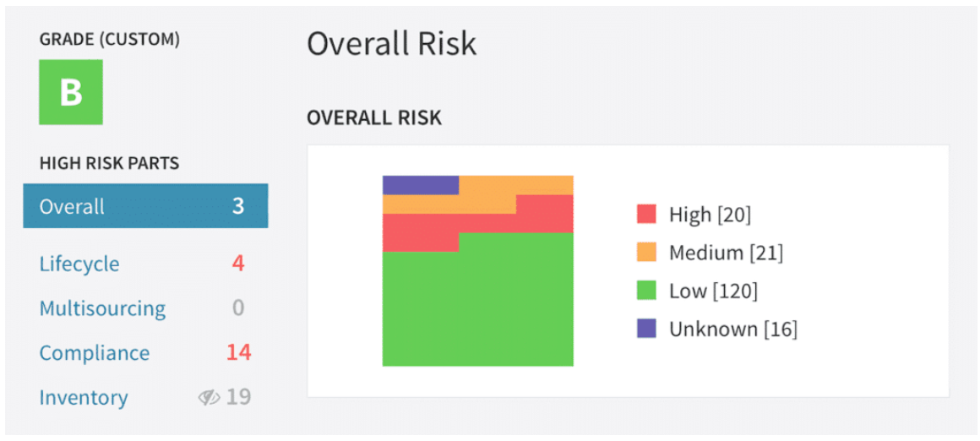Click the orange Medium legend swatch
Screen dimensions: 980x441
click(646, 252)
